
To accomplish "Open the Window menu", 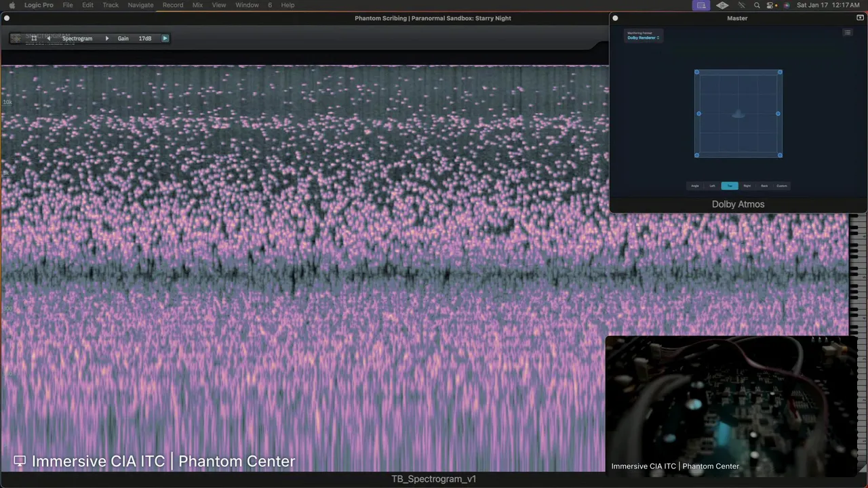I will click(x=247, y=5).
